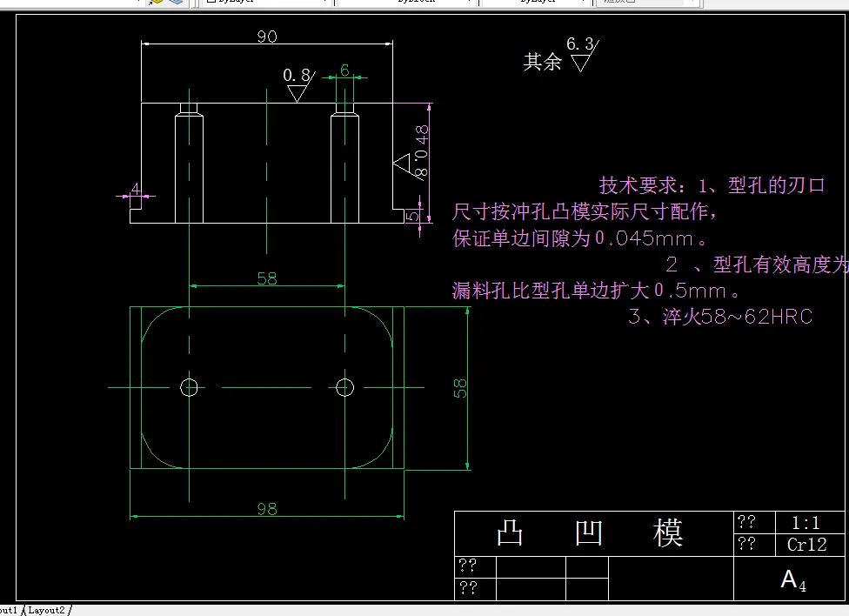Click the 1:1 scale value cell
Viewport: 849px width, 616px height.
806,523
